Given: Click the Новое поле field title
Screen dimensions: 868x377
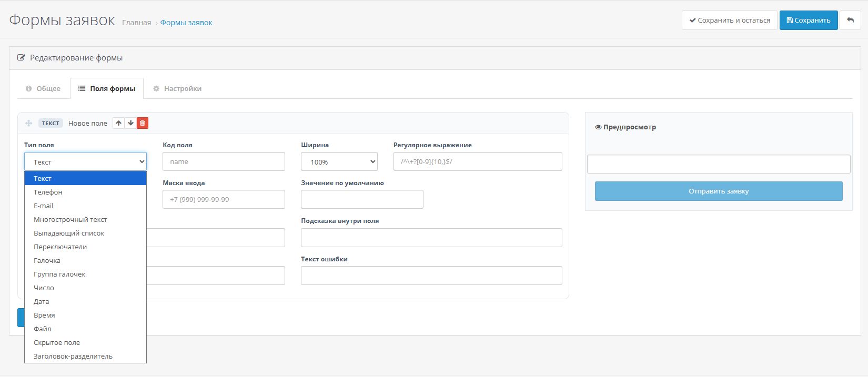Looking at the screenshot, I should click(88, 123).
